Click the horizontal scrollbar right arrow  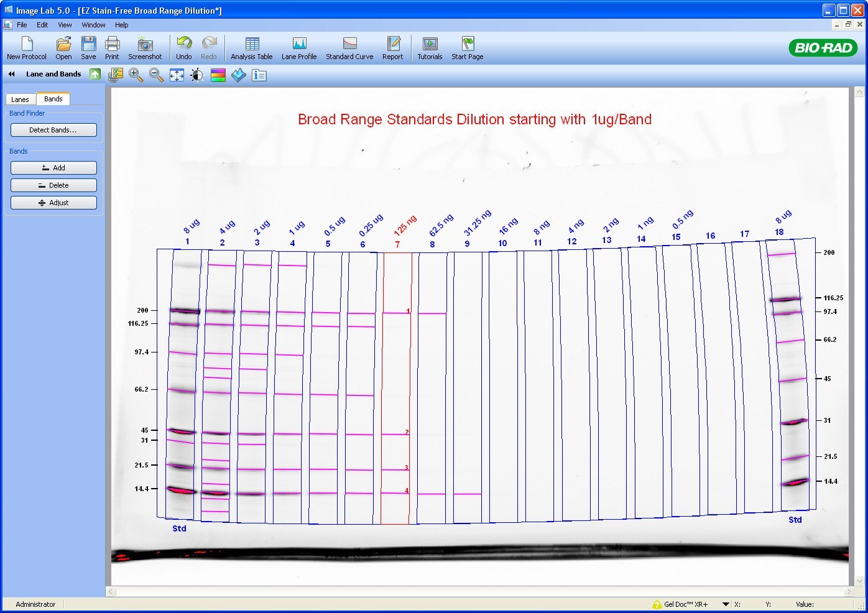pos(849,591)
